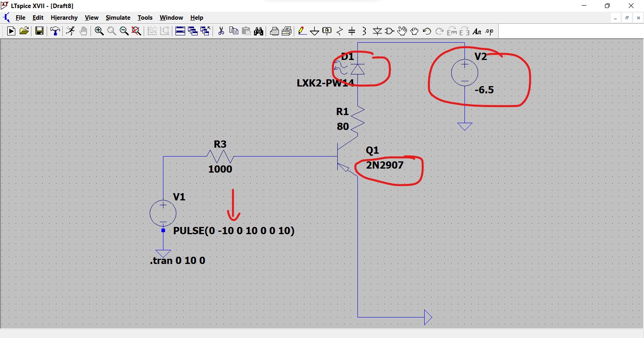Screen dimensions: 644x338
Task: Halt simulation hand icon
Action: tap(83, 31)
